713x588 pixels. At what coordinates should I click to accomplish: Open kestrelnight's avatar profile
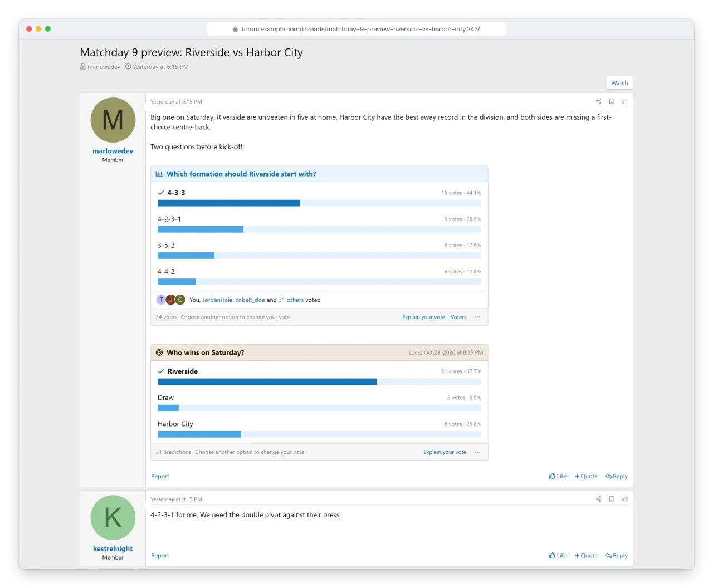point(113,517)
